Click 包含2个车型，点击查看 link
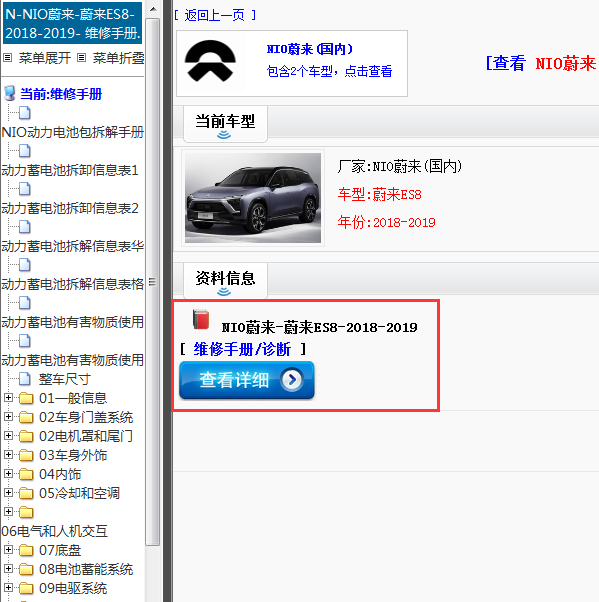The width and height of the screenshot is (599, 602). tap(329, 71)
